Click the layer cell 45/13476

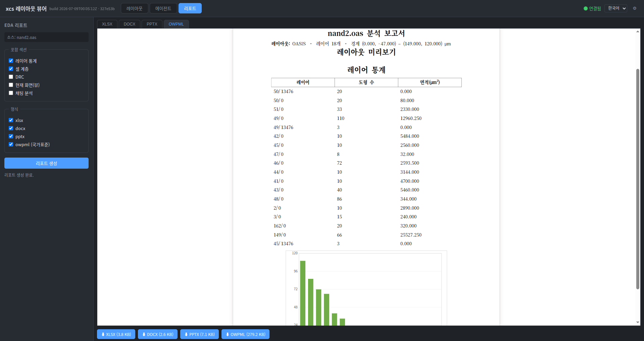click(283, 244)
